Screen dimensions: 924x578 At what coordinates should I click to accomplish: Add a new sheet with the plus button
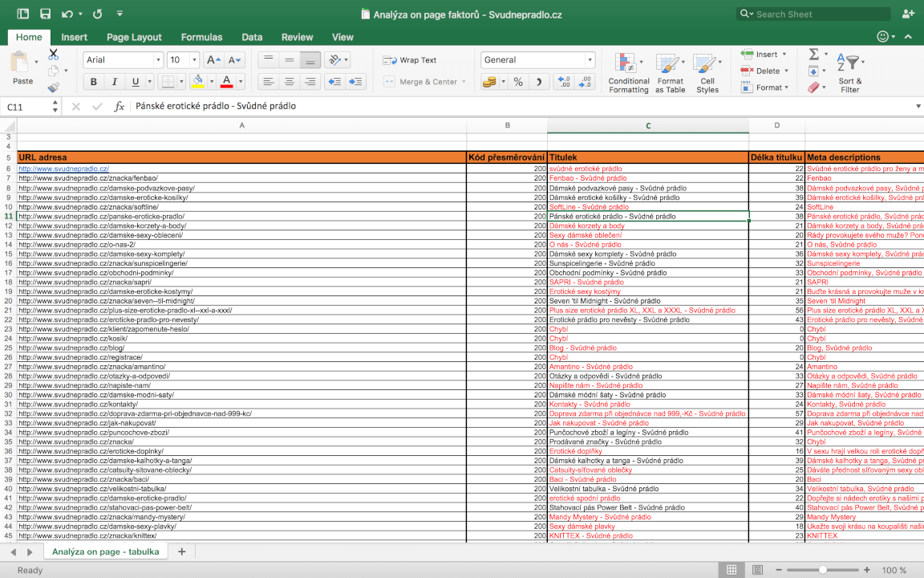[181, 552]
